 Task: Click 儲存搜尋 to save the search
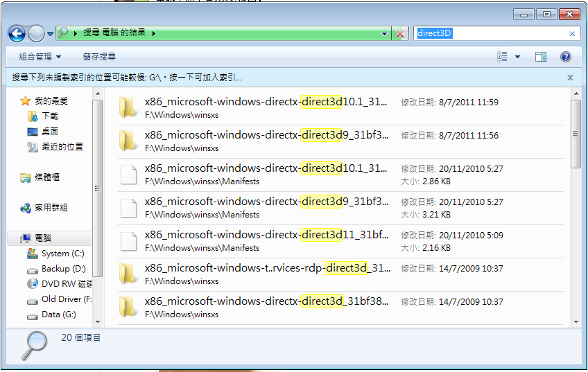[x=99, y=57]
